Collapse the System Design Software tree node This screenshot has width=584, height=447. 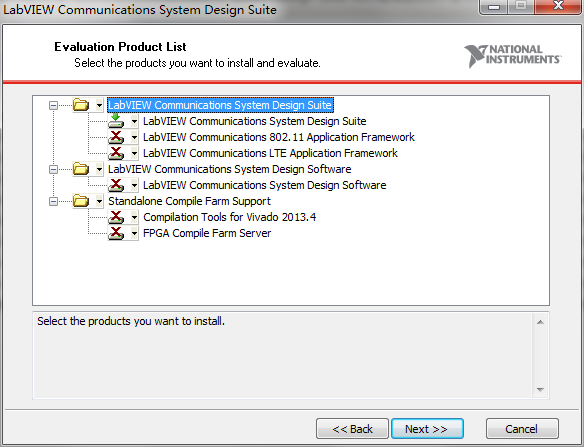(x=53, y=169)
